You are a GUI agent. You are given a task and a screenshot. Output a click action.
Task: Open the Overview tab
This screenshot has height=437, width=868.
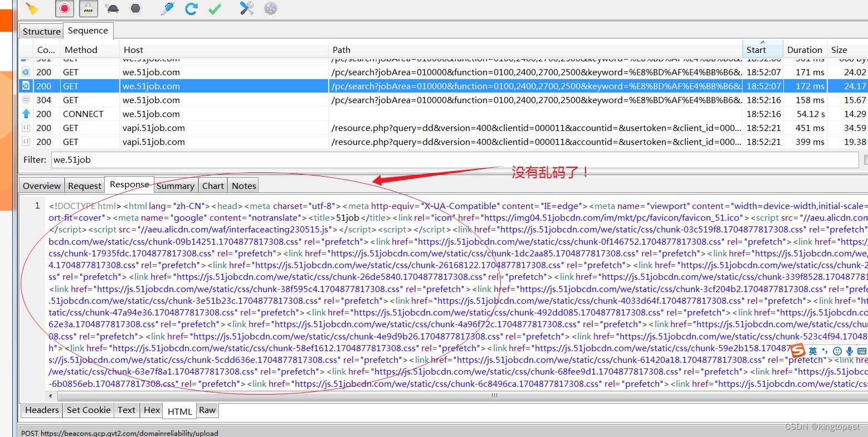(42, 186)
